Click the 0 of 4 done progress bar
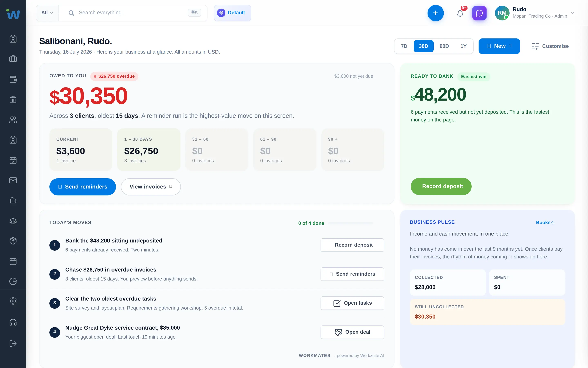 (x=350, y=223)
